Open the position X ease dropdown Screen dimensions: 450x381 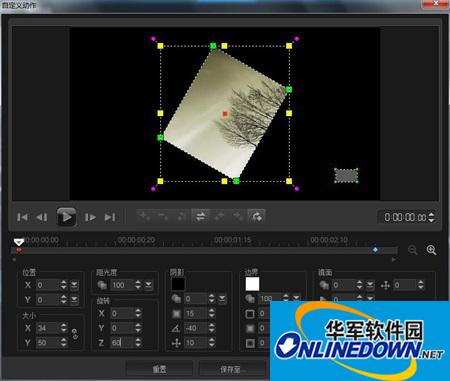[x=74, y=285]
